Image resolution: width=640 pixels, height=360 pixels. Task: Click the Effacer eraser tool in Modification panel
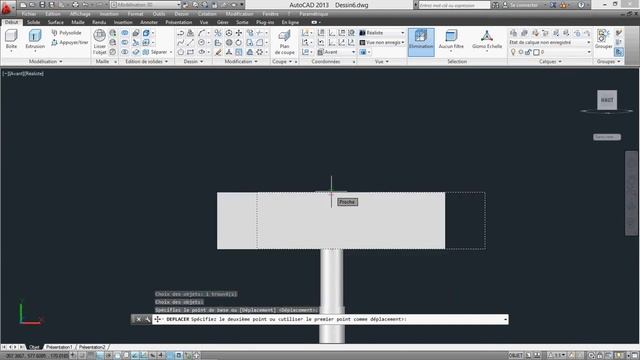point(218,52)
